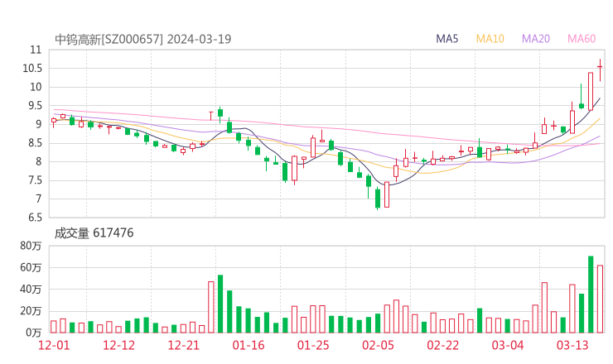Click the MA5 legend label
Image resolution: width=613 pixels, height=364 pixels.
coord(446,39)
